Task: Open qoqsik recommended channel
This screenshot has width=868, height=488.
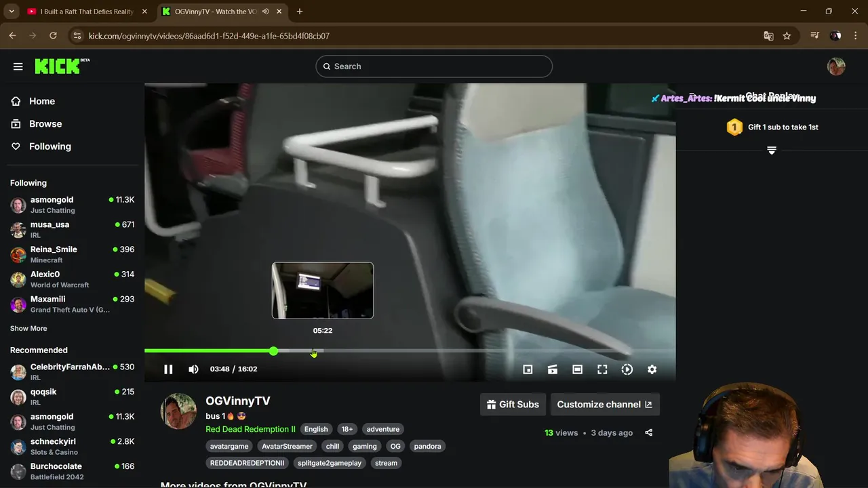Action: 72,396
